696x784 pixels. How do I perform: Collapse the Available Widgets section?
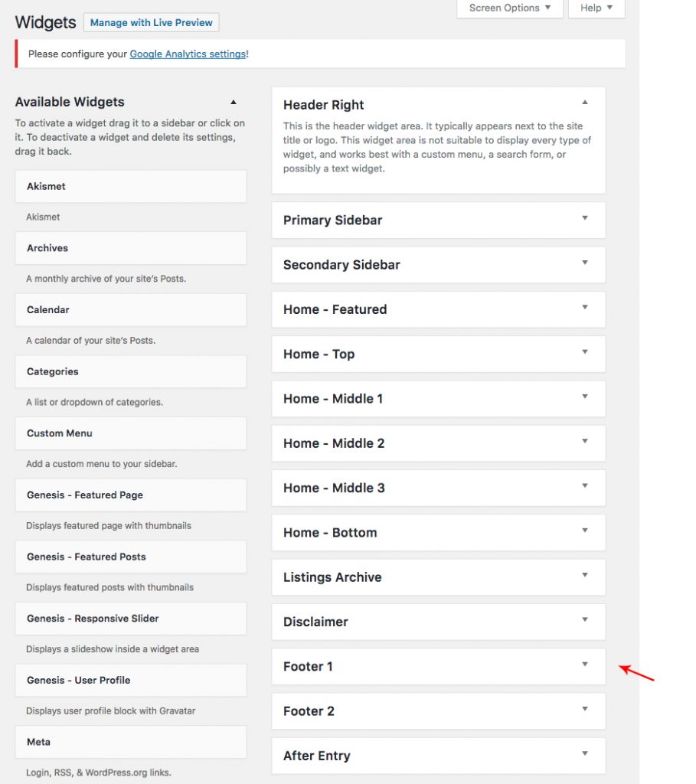(234, 101)
